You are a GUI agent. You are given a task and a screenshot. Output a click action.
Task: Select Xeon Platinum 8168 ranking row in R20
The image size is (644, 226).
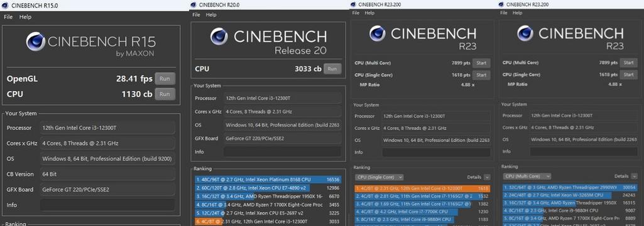pos(268,180)
